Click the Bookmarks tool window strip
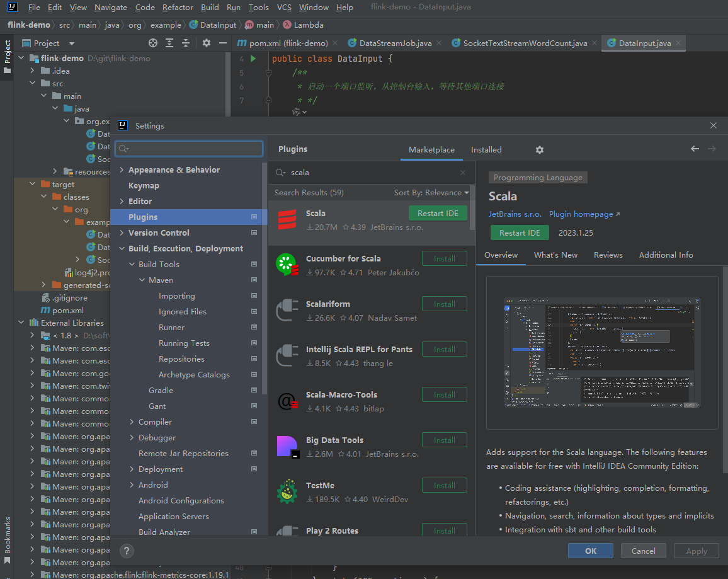Screen dimensions: 728x579 pos(7,540)
